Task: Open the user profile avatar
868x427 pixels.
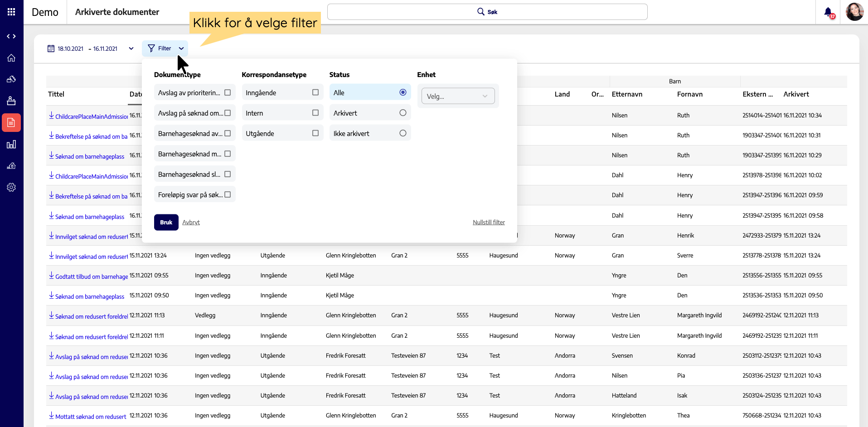Action: [x=854, y=12]
